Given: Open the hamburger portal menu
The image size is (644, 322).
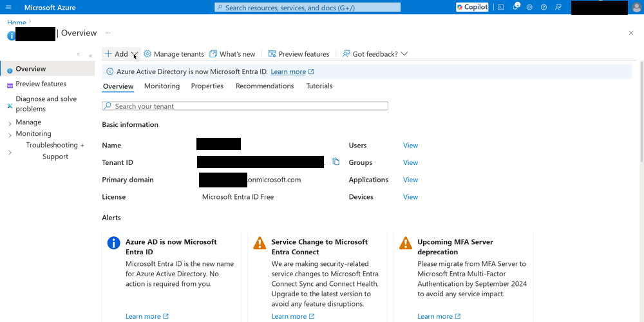Looking at the screenshot, I should pyautogui.click(x=8, y=7).
